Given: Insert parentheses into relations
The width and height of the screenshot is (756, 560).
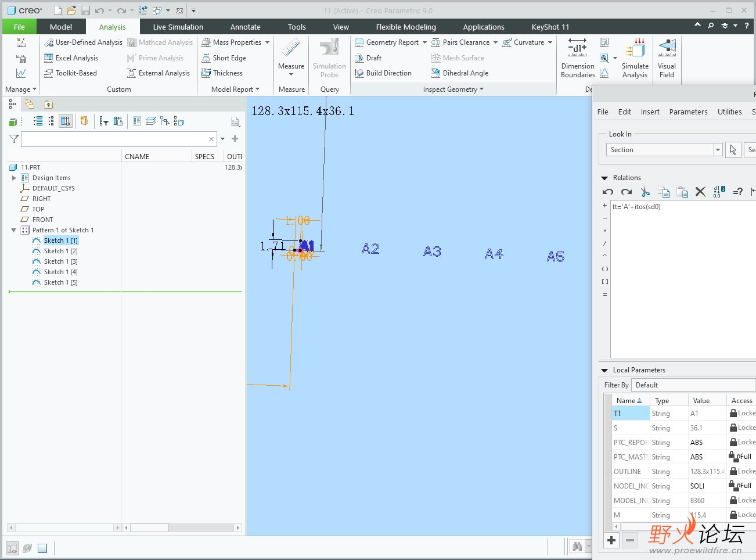Looking at the screenshot, I should pyautogui.click(x=604, y=269).
